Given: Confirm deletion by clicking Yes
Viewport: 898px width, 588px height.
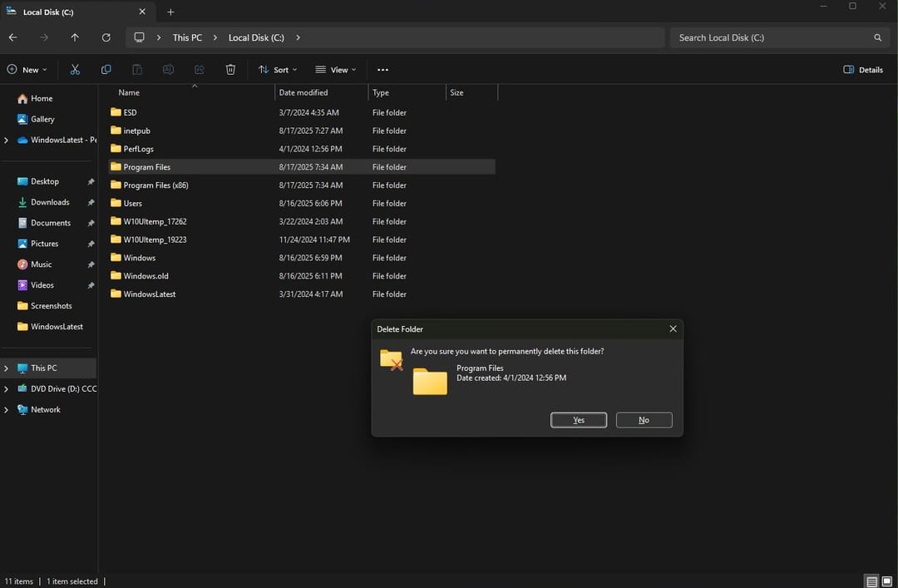Looking at the screenshot, I should click(x=578, y=420).
